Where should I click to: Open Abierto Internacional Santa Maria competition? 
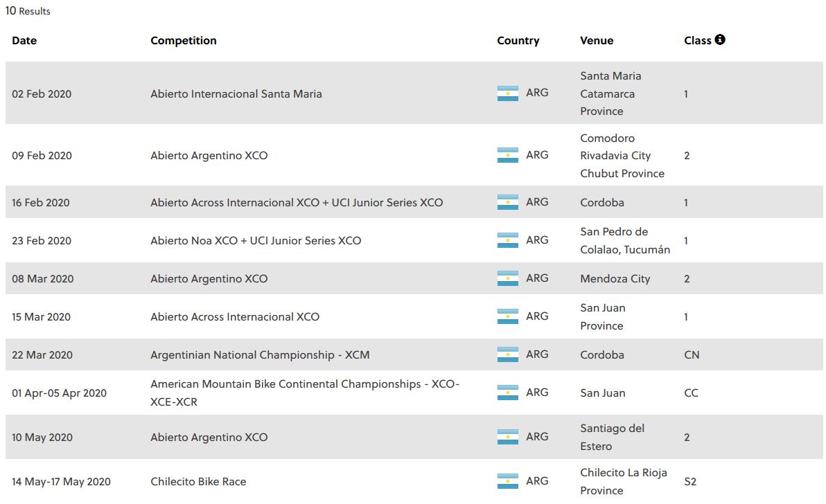[x=236, y=93]
